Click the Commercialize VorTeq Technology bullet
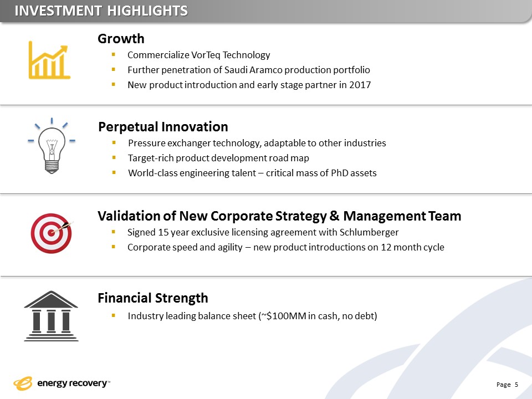532x399 pixels. tap(198, 55)
